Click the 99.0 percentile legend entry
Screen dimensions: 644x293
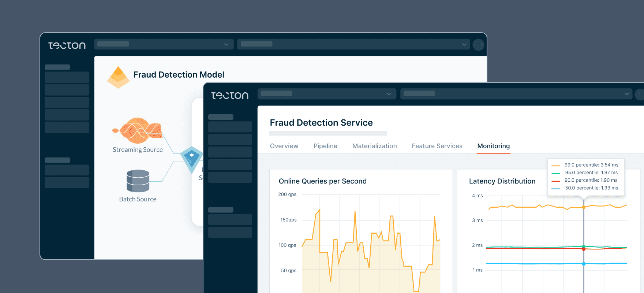(x=585, y=165)
